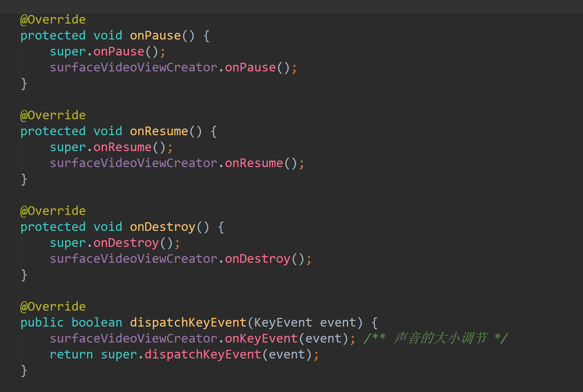Click the protected keyword before onDestroy
The width and height of the screenshot is (583, 392).
(53, 227)
